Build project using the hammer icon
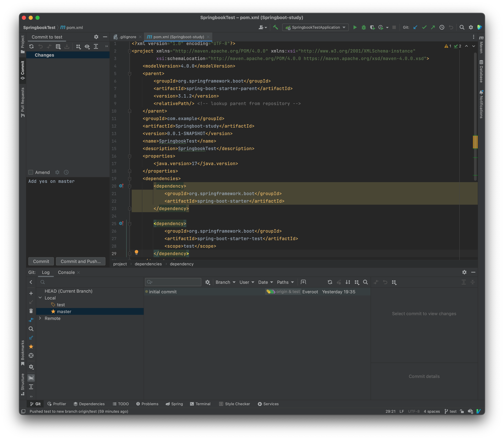The width and height of the screenshot is (504, 440). coord(276,27)
